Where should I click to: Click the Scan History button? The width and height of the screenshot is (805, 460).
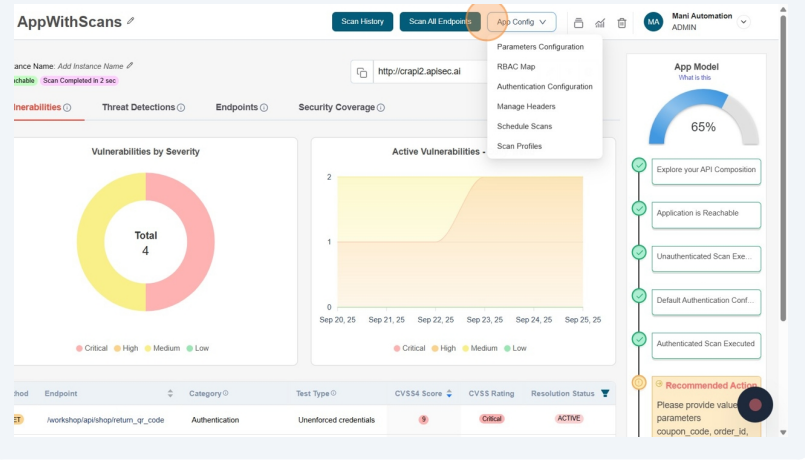362,22
